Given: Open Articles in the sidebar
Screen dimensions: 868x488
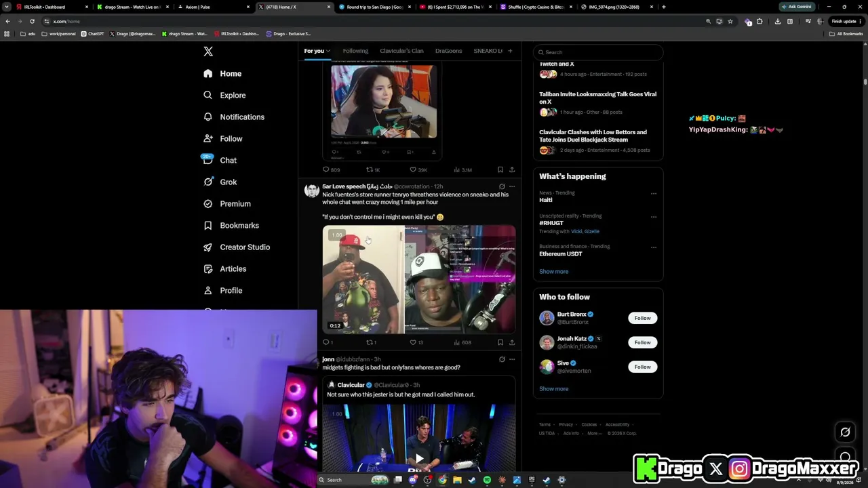Looking at the screenshot, I should 224,268.
